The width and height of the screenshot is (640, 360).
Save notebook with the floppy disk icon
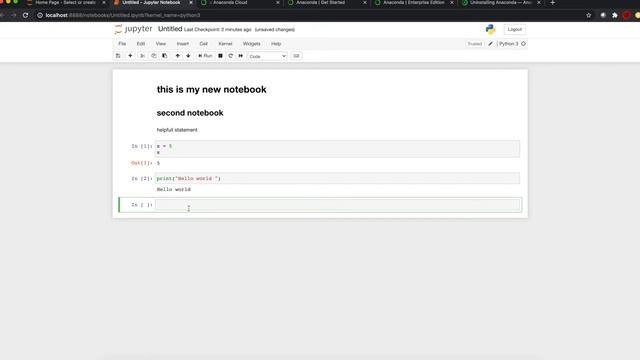click(118, 56)
